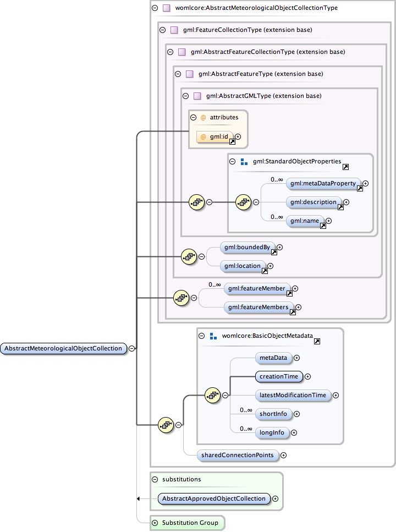
Task: Expand sharedConnectionPoints plus icon
Action: (x=283, y=456)
